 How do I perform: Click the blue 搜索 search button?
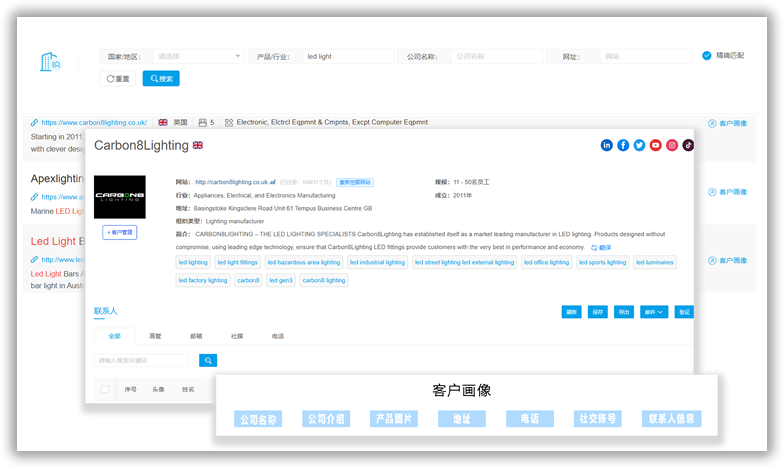tap(161, 78)
